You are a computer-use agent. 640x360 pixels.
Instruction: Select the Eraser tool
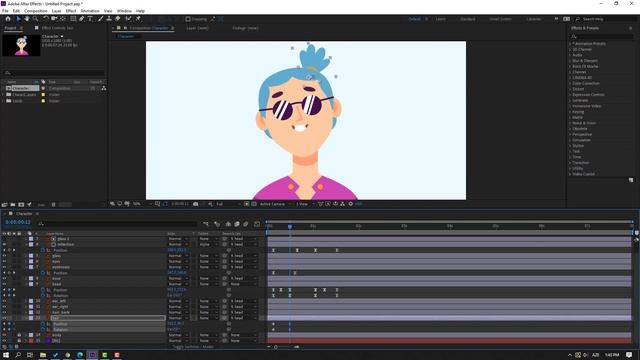coord(118,19)
